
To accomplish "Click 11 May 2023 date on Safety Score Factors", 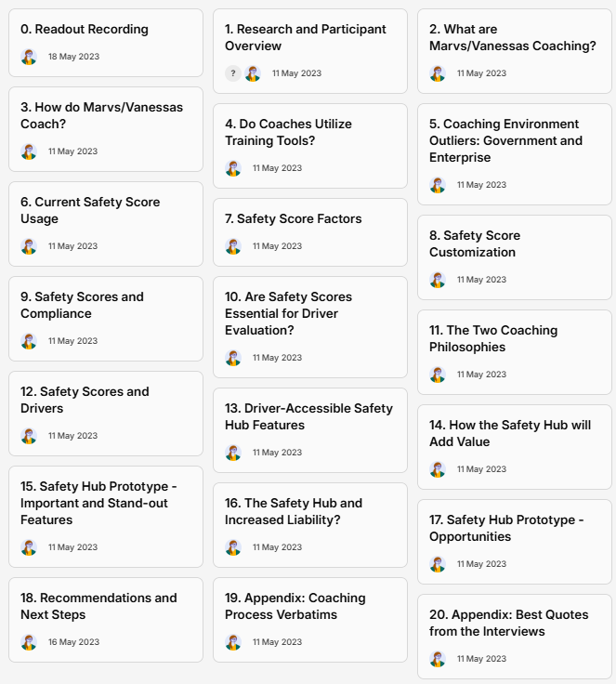I will [x=277, y=246].
